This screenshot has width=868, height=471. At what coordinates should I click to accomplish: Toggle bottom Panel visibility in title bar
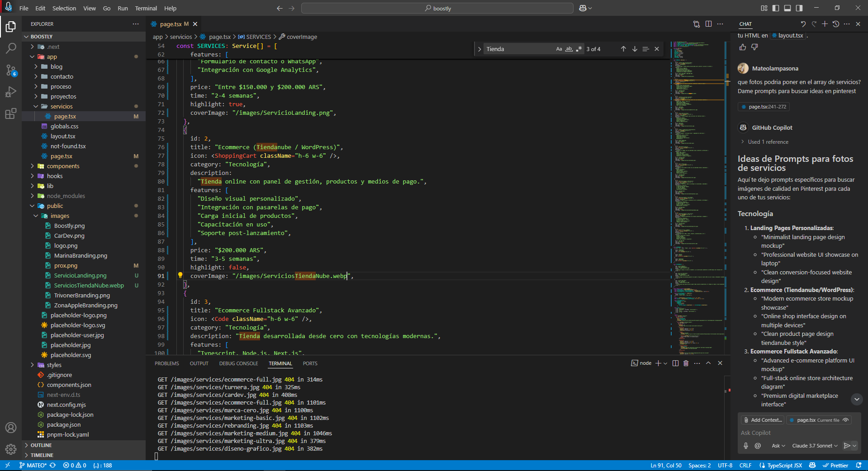(787, 8)
